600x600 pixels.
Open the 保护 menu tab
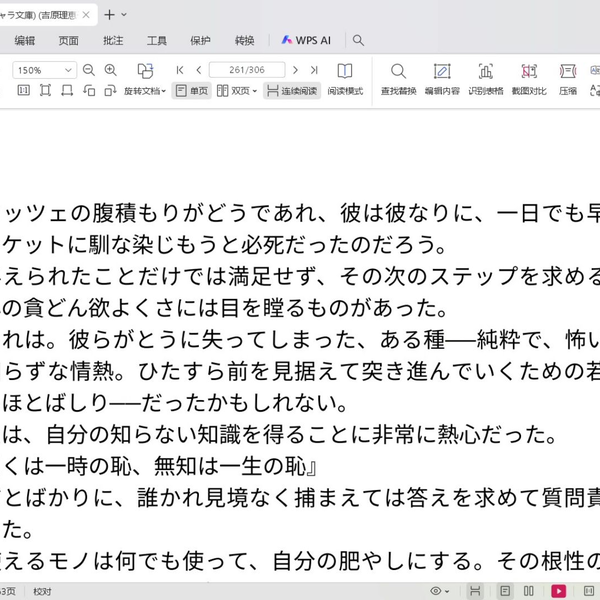point(201,41)
